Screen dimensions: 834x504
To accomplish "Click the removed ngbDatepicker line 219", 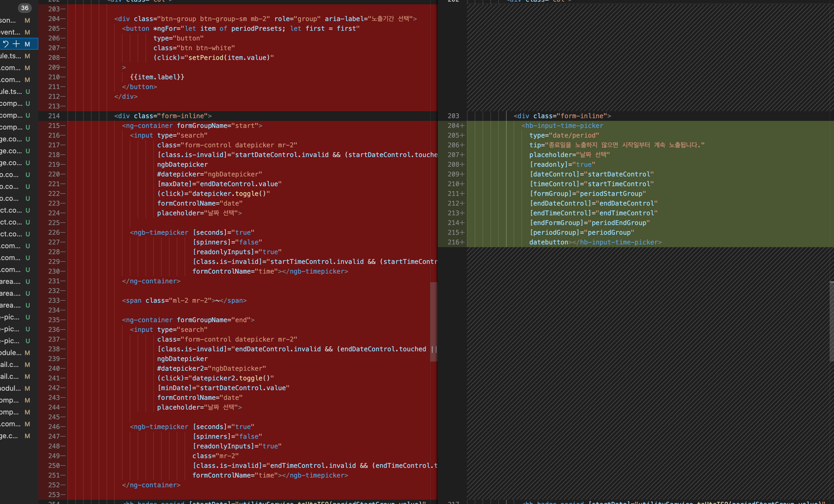I will 182,165.
